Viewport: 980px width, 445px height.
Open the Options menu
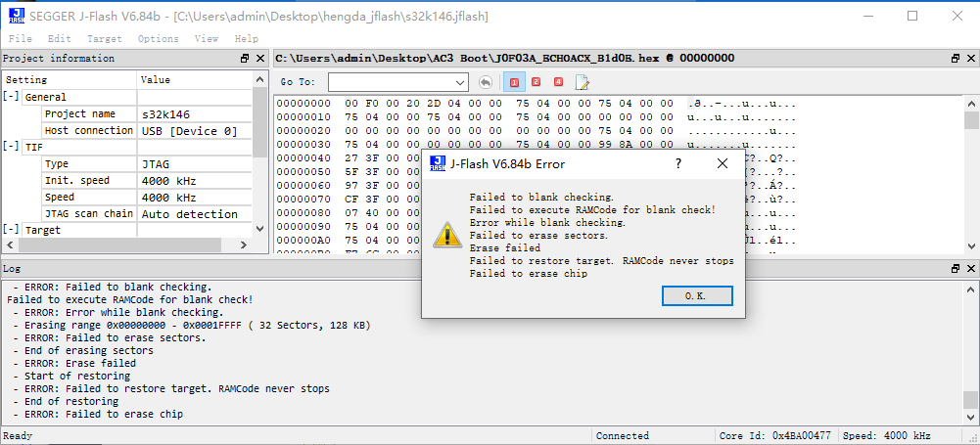point(159,39)
